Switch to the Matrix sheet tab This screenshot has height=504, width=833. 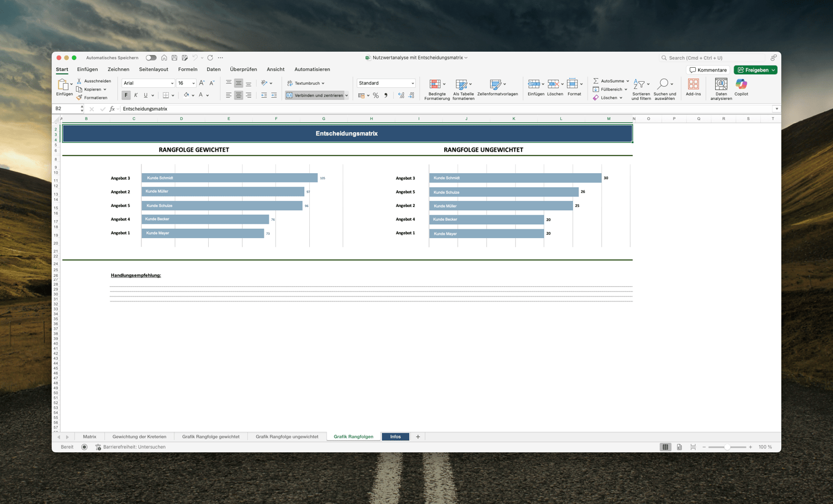pyautogui.click(x=89, y=437)
